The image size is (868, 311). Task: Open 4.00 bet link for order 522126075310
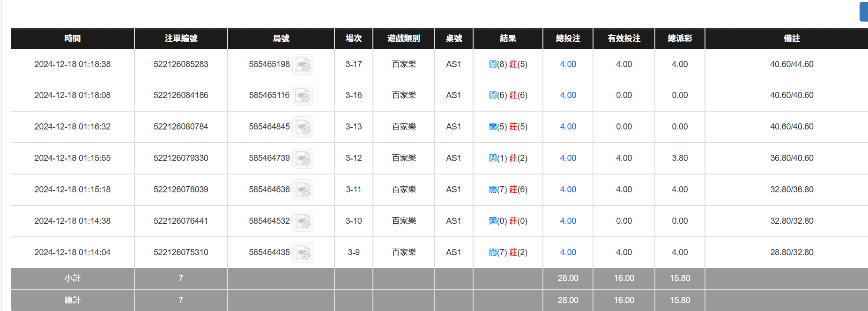pyautogui.click(x=568, y=252)
